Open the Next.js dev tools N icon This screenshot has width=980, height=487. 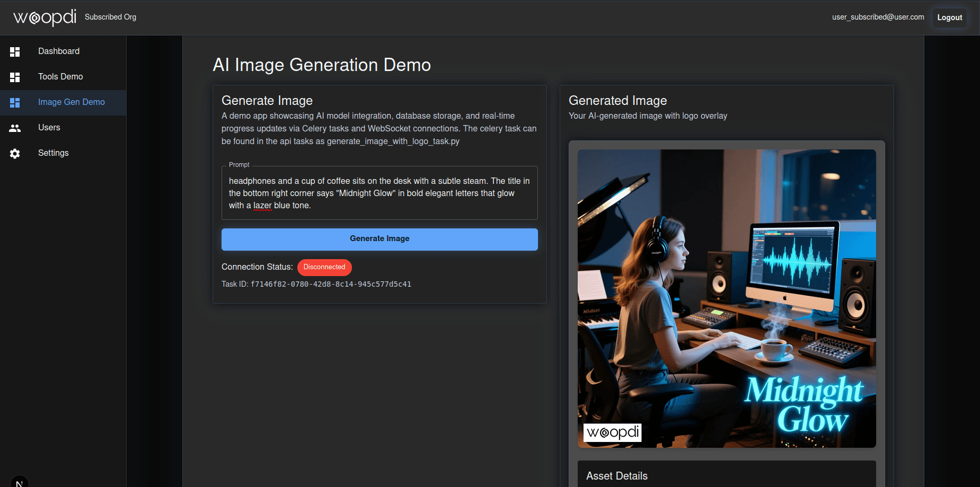[19, 482]
